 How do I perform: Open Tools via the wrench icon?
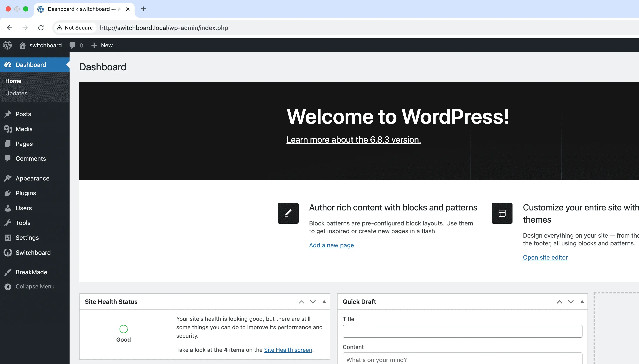(x=8, y=223)
